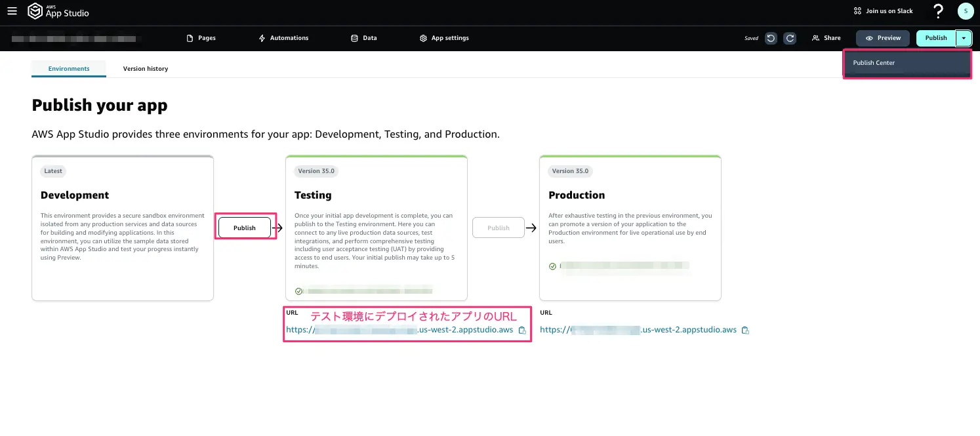This screenshot has height=436, width=980.
Task: Expand the Publish dropdown arrow
Action: (963, 38)
